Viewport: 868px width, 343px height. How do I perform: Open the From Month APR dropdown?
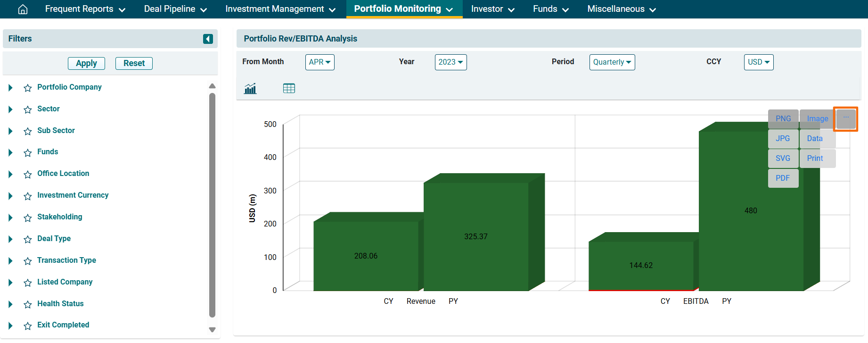pyautogui.click(x=319, y=62)
